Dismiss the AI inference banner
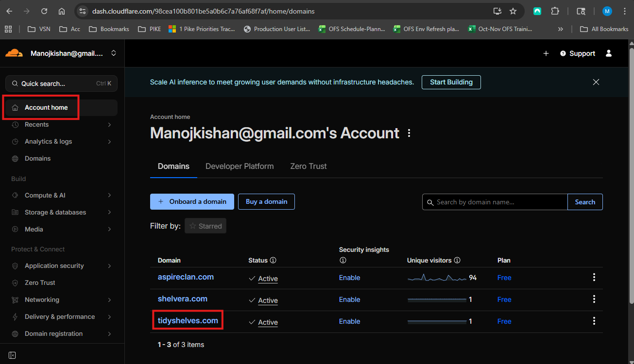 point(596,82)
